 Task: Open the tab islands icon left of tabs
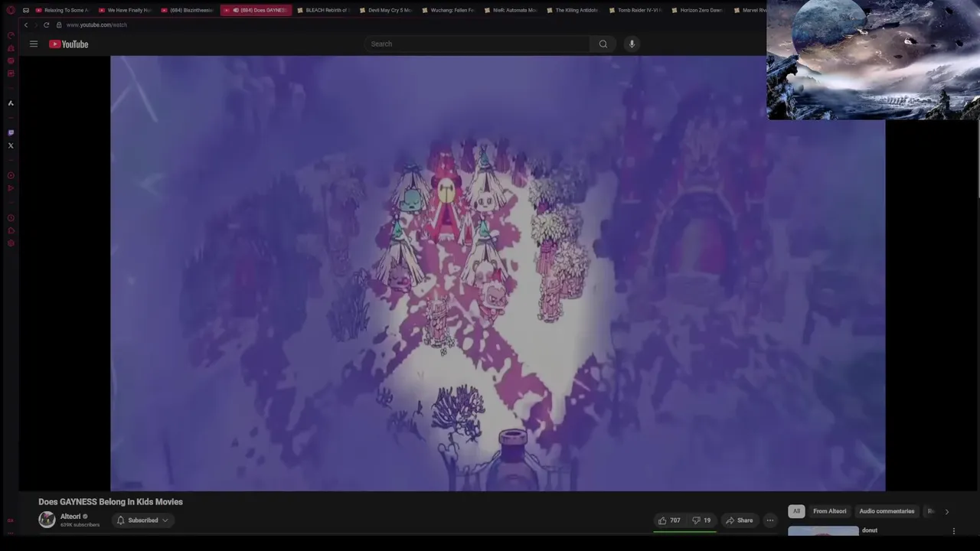point(26,10)
